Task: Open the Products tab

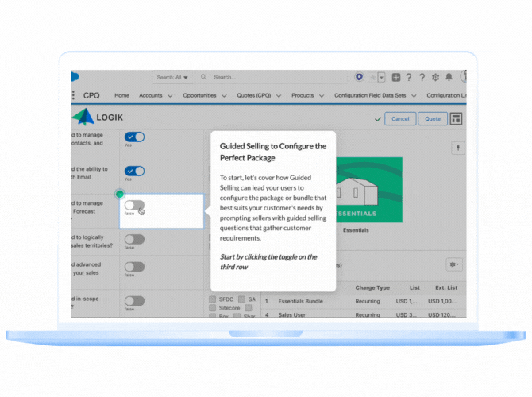Action: pos(303,95)
